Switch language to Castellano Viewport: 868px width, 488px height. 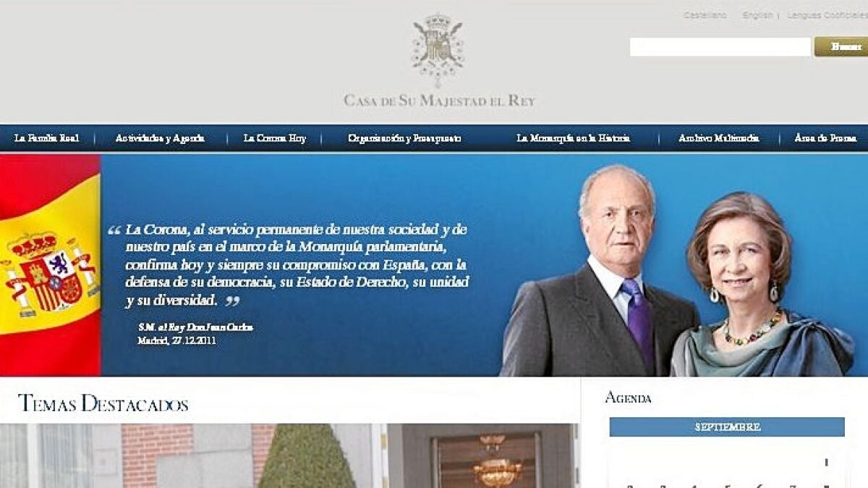pyautogui.click(x=705, y=15)
